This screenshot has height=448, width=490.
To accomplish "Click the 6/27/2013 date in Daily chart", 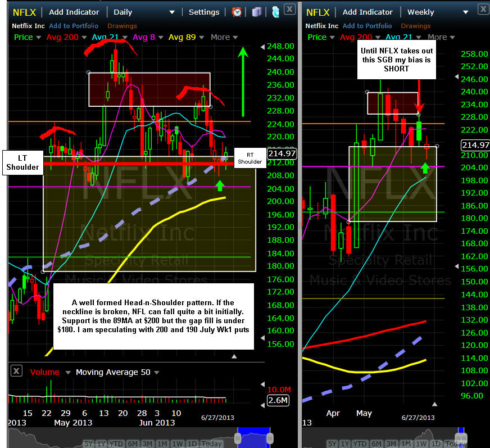I will click(x=217, y=417).
